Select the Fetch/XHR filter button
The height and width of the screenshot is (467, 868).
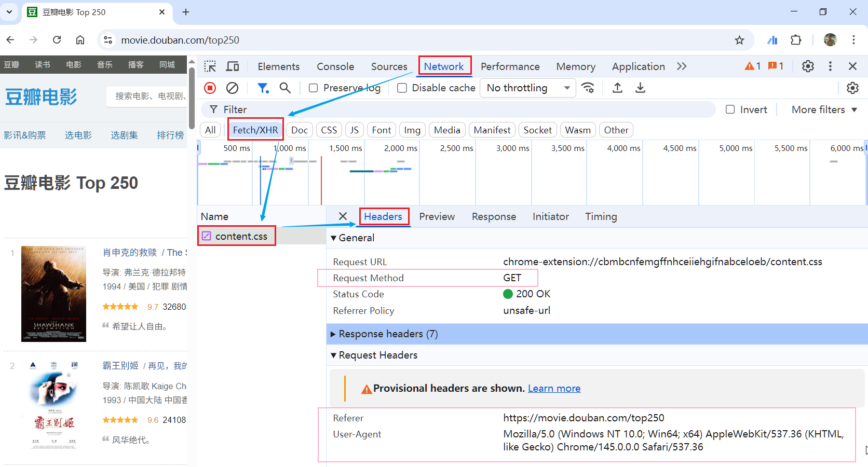255,130
